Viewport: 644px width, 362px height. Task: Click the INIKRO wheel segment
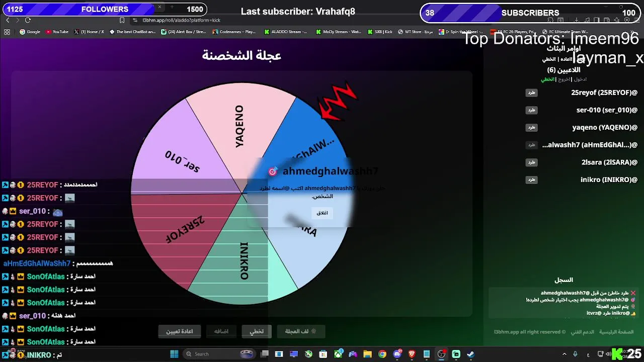click(244, 260)
